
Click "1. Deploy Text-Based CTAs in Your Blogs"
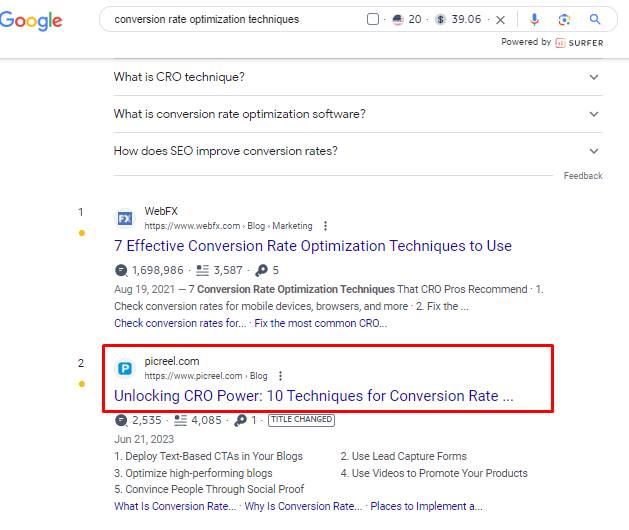(208, 457)
